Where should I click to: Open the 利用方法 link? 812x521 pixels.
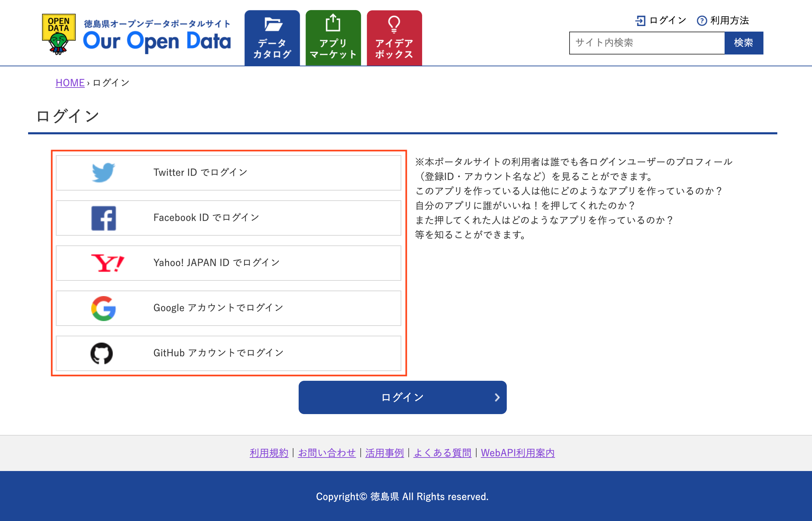pos(729,20)
